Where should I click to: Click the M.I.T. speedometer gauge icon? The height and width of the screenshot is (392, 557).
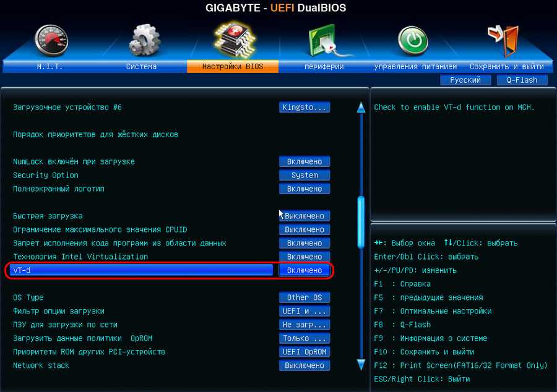[52, 41]
